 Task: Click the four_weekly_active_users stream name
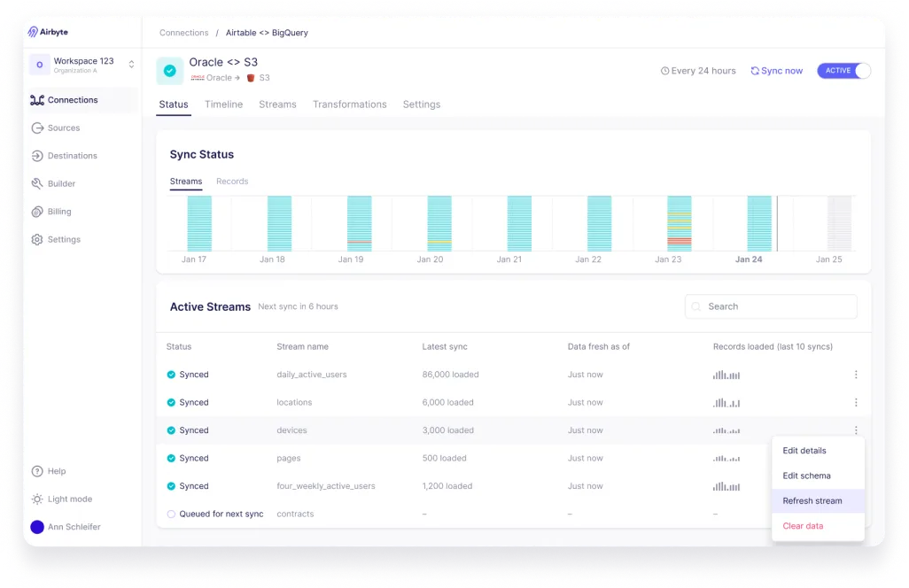326,486
